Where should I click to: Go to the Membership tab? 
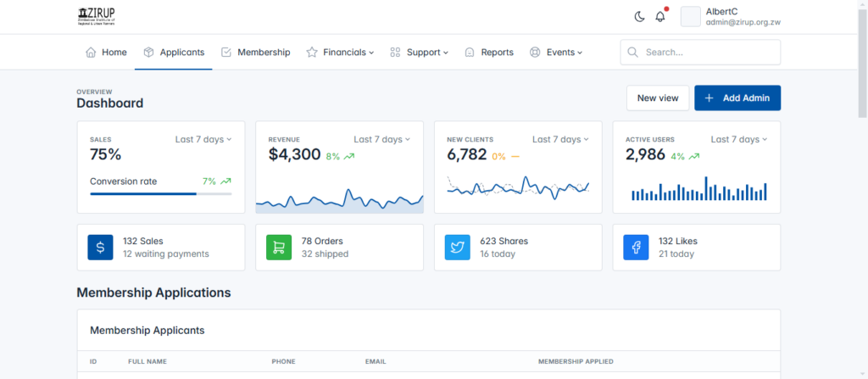tap(255, 52)
